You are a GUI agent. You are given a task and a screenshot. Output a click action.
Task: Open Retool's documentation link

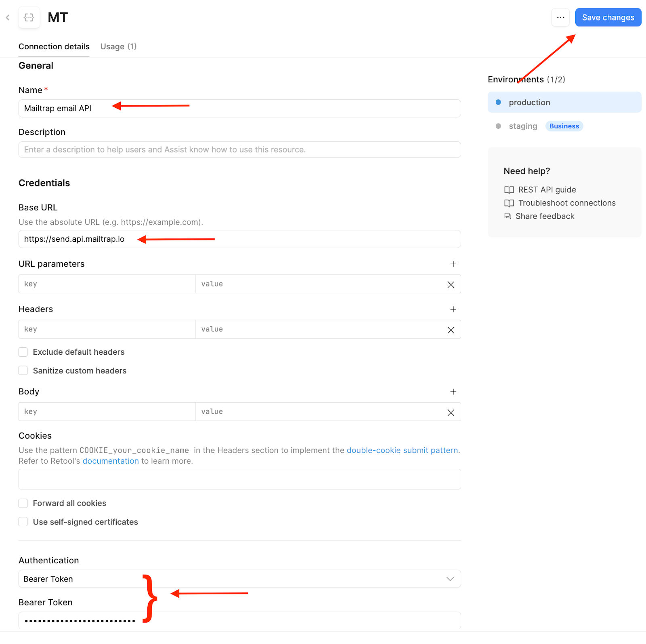(x=110, y=460)
